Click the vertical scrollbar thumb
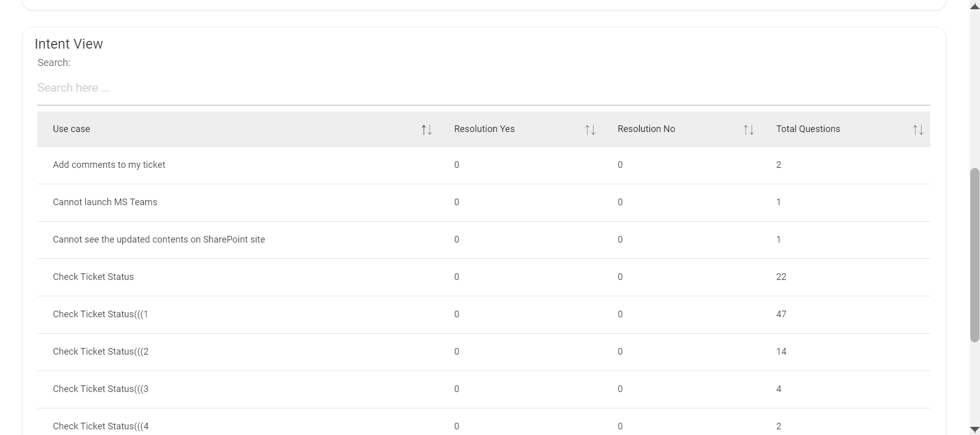980x435 pixels. tap(974, 254)
